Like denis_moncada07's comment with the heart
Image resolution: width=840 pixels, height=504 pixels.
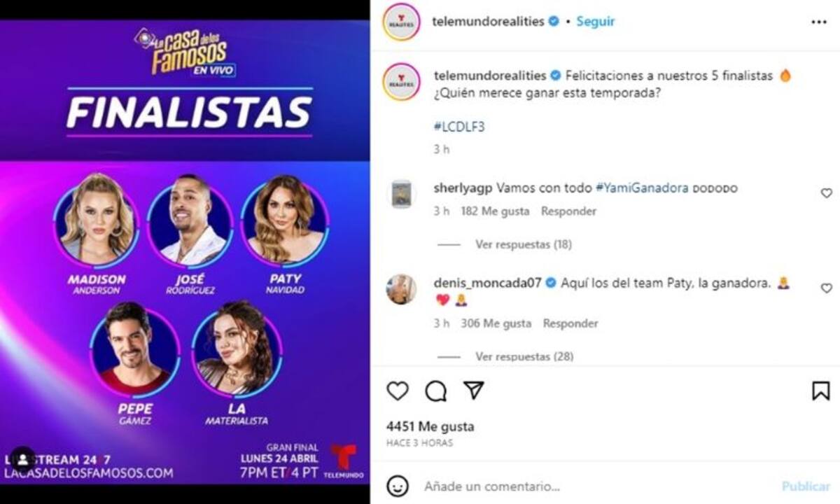826,288
